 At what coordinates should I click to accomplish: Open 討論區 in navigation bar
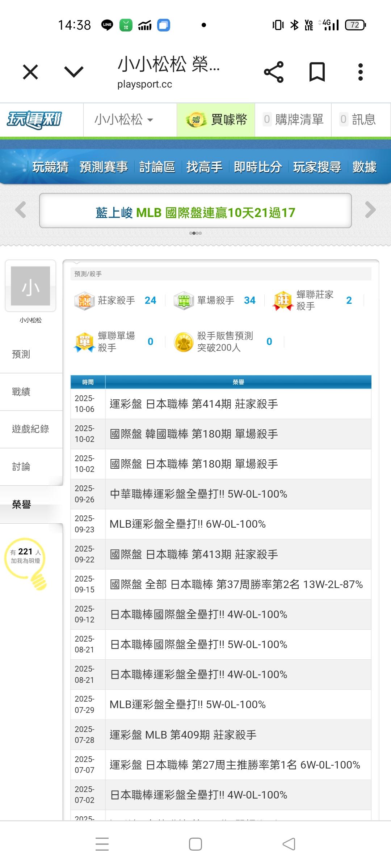tap(157, 167)
